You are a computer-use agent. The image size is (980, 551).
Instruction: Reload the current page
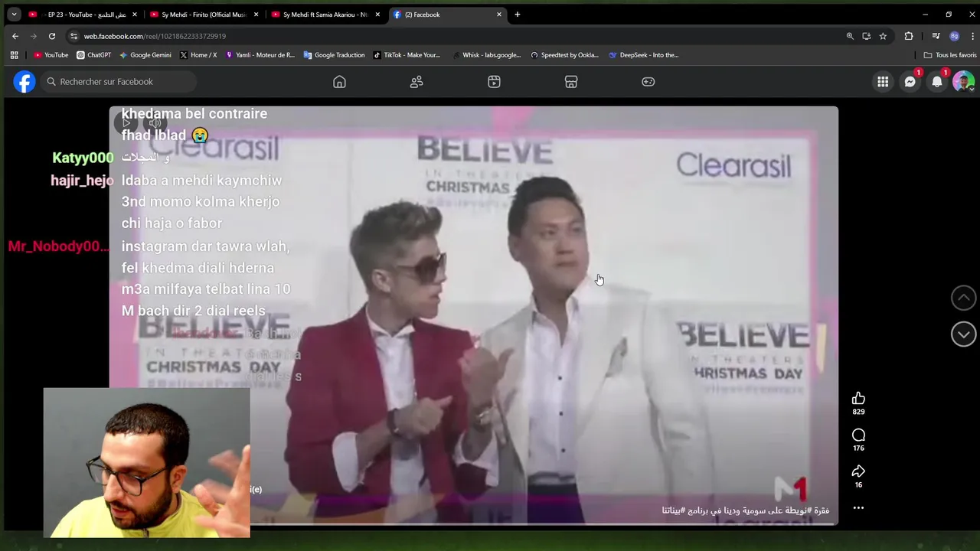(x=52, y=36)
